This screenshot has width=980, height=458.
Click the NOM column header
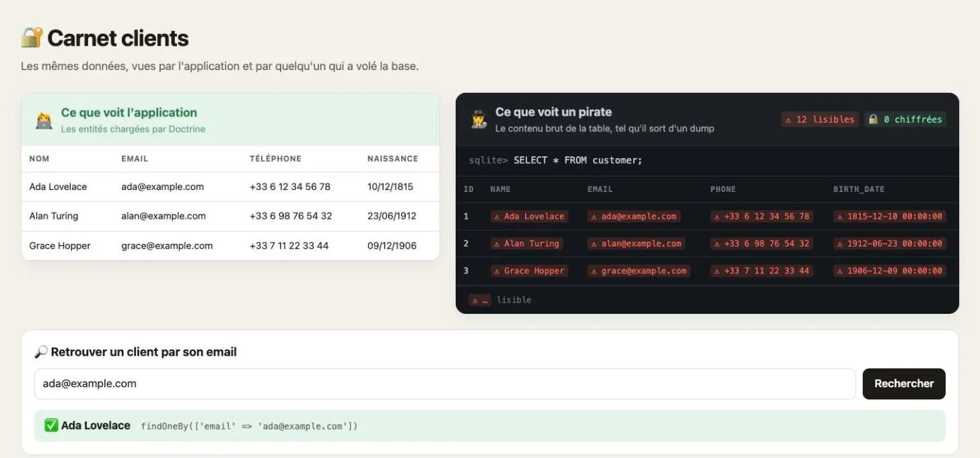coord(39,159)
